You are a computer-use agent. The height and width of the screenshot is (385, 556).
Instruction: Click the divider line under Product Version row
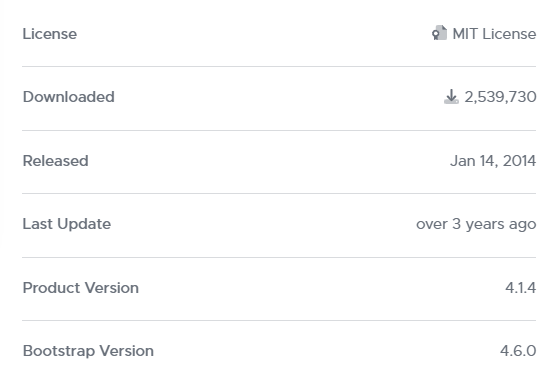(x=279, y=320)
